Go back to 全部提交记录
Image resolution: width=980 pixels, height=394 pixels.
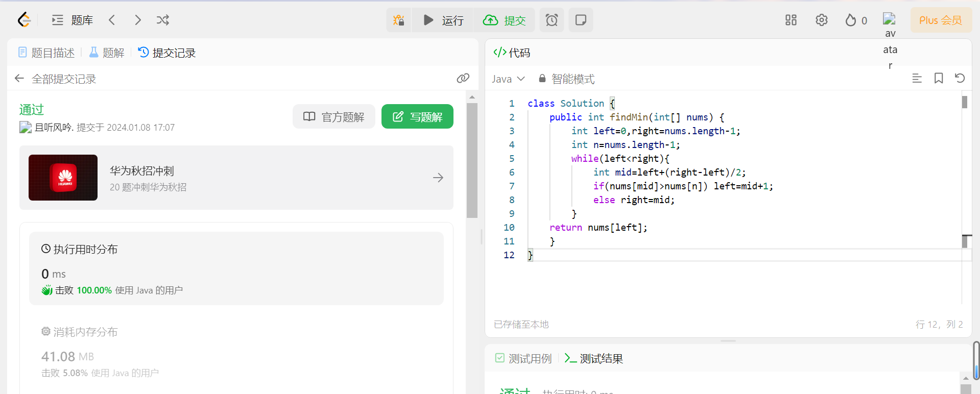click(55, 79)
